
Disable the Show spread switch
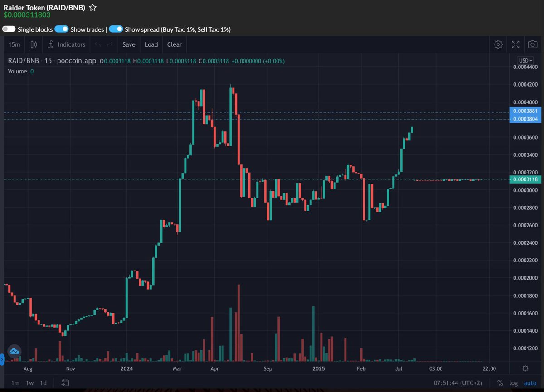point(116,29)
